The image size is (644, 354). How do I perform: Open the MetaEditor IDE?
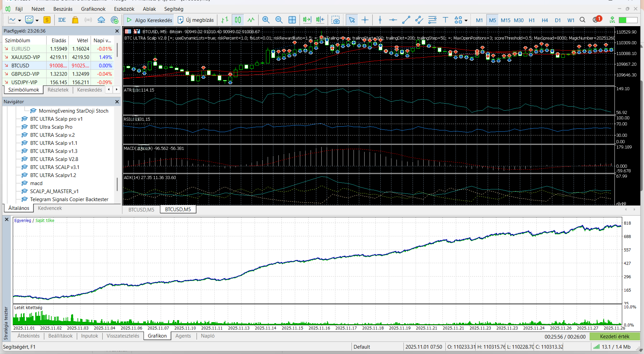(62, 20)
